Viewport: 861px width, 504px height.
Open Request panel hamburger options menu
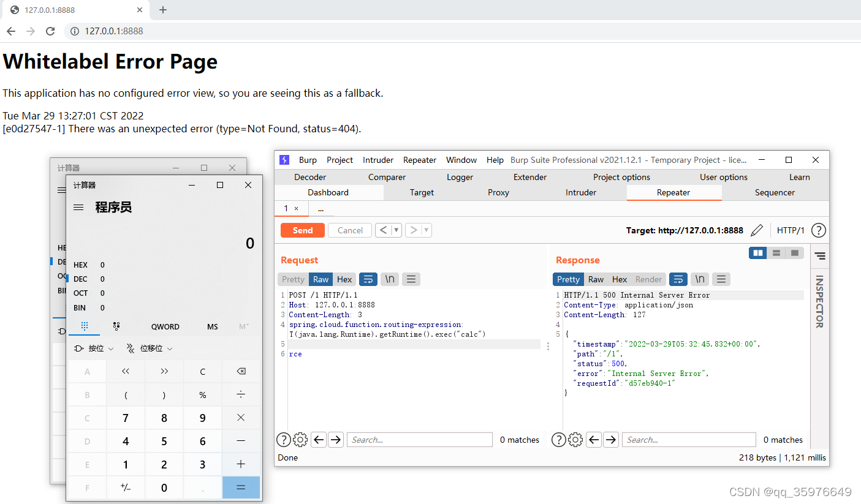(411, 279)
